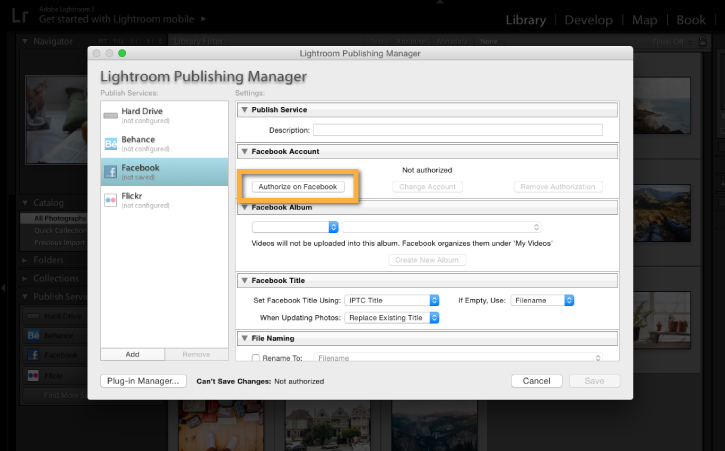Open the Replace Existing Title dropdown

[x=392, y=318]
